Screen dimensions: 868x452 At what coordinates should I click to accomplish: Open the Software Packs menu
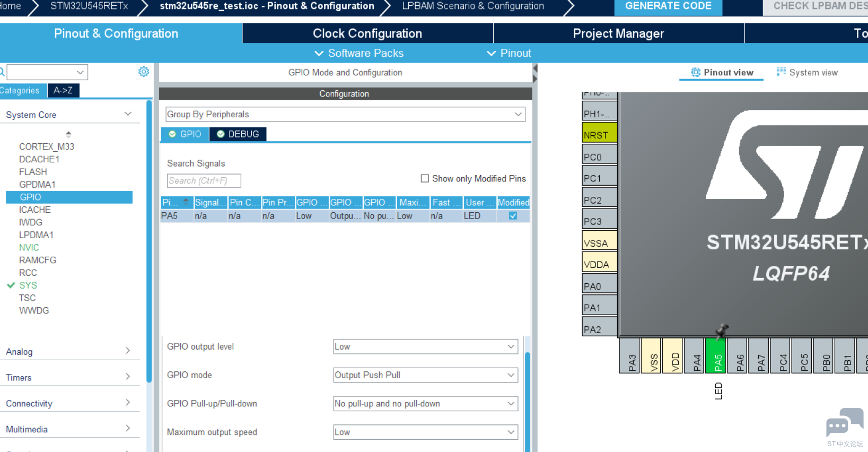point(359,53)
